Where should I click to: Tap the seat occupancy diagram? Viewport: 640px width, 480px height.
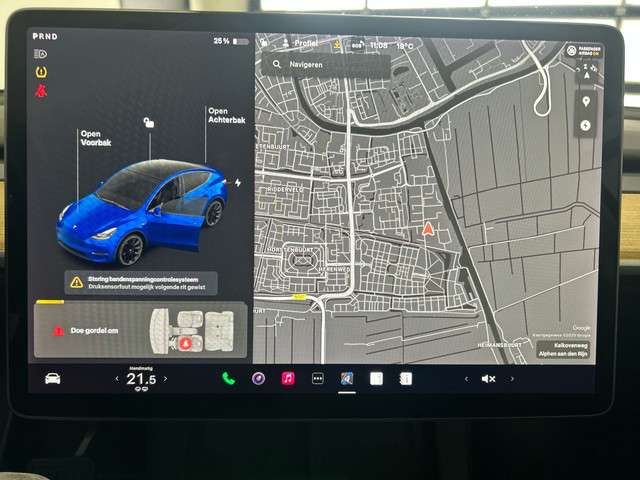(x=192, y=330)
